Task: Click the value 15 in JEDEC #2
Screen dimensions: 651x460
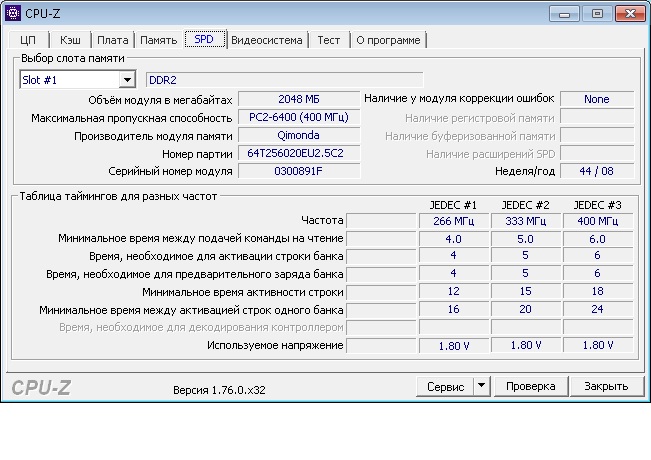Action: coord(525,291)
